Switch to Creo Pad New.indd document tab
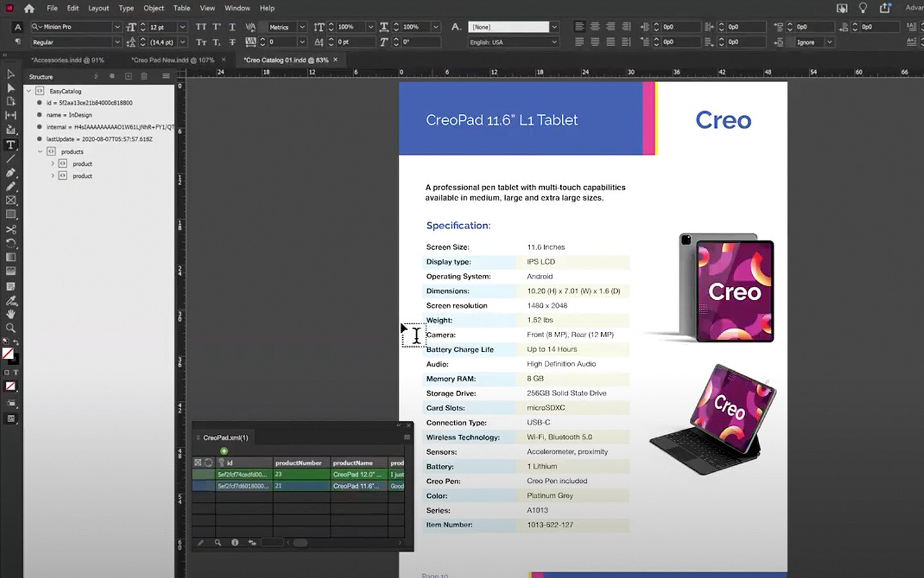 (173, 60)
